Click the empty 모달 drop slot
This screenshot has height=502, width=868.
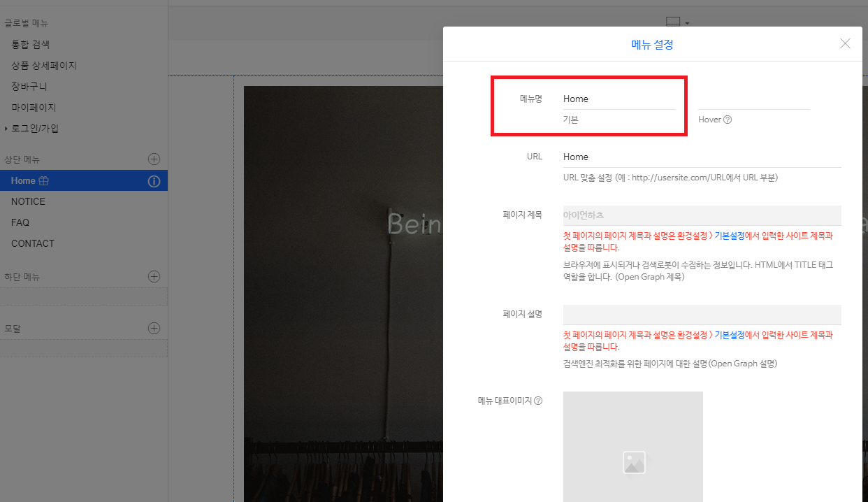[84, 348]
